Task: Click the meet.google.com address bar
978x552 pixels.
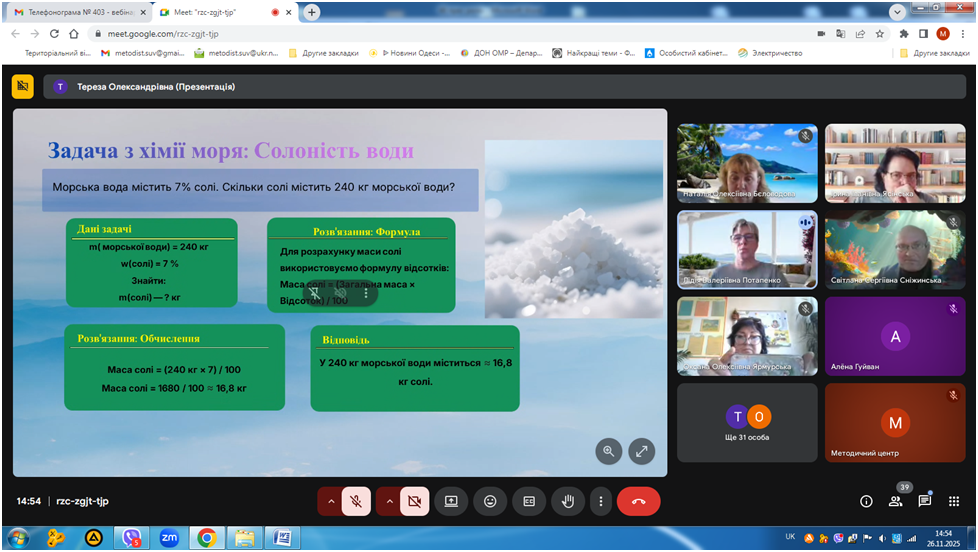Action: pos(400,32)
